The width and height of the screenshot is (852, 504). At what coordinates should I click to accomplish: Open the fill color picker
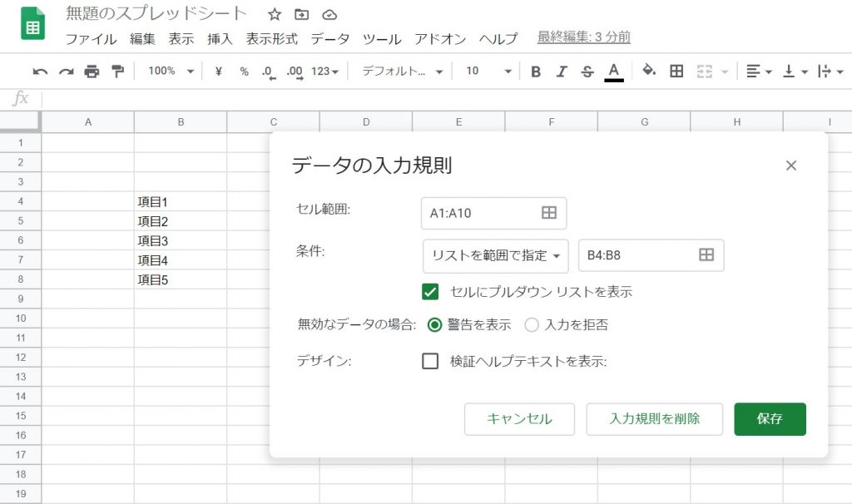pos(649,70)
